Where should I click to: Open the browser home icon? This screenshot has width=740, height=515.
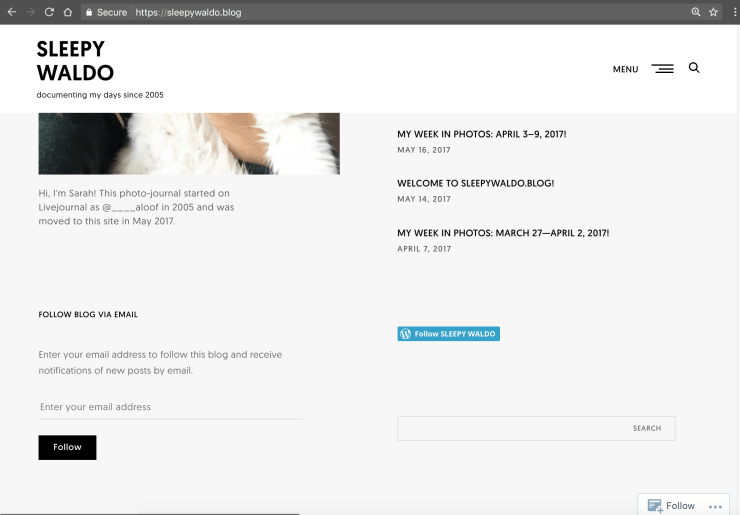68,12
